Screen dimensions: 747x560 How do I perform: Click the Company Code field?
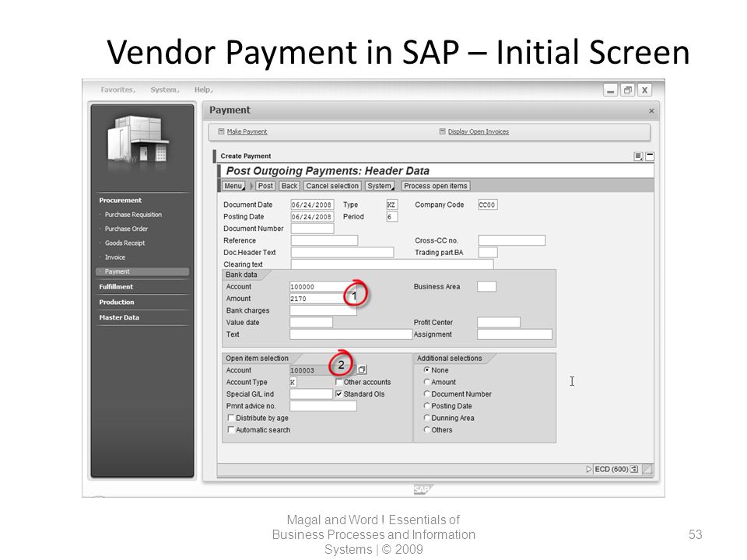point(488,205)
